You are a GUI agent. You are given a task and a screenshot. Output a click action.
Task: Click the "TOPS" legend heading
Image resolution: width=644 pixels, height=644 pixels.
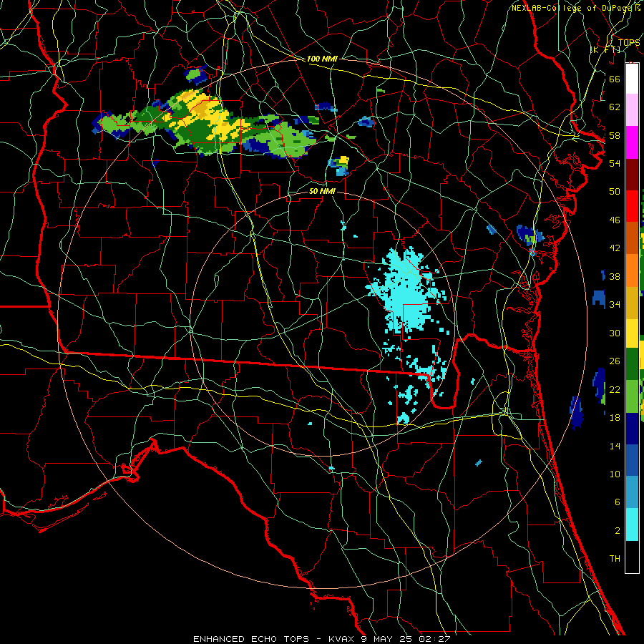[628, 42]
